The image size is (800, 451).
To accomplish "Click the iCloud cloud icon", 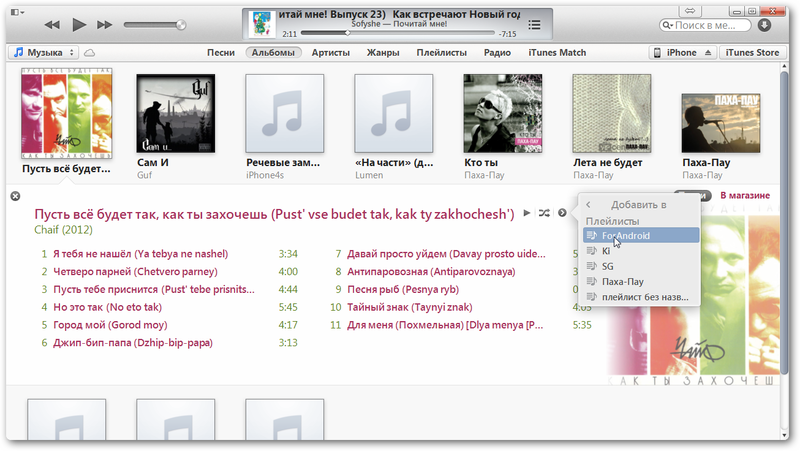I will [x=89, y=53].
